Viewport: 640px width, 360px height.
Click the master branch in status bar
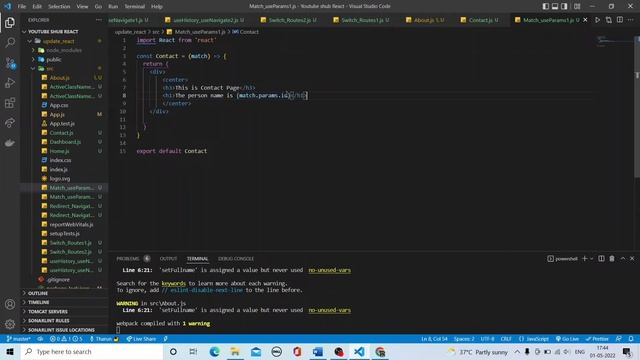(x=18, y=339)
